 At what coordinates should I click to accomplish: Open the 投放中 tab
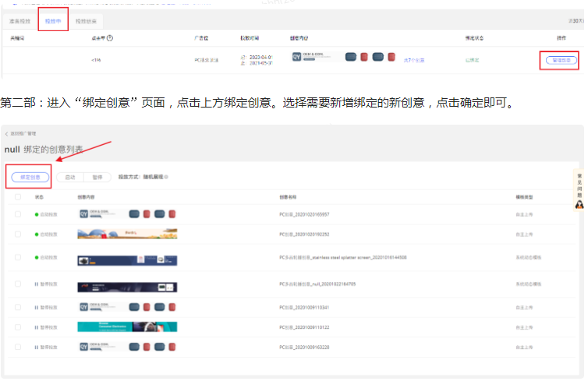point(53,21)
